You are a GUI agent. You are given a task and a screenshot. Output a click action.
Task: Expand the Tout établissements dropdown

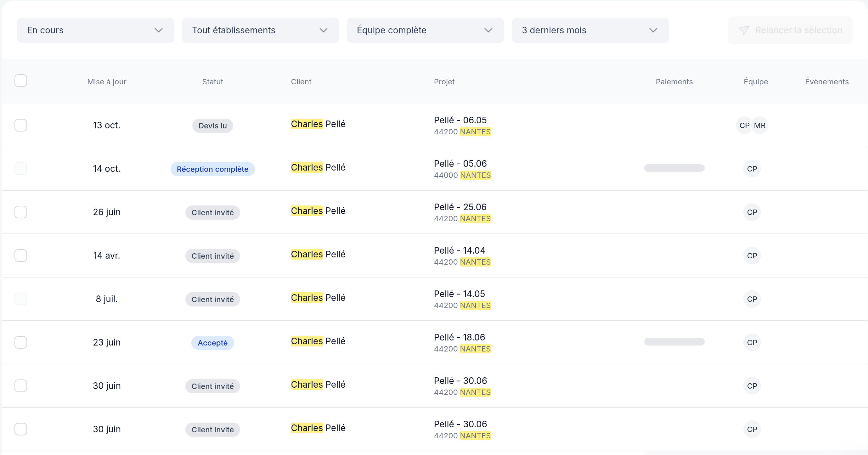[260, 30]
